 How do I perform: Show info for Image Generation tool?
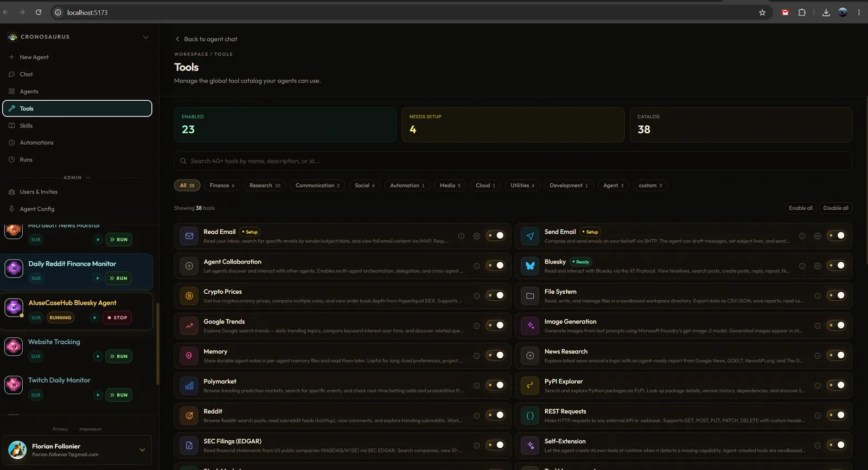click(x=817, y=326)
